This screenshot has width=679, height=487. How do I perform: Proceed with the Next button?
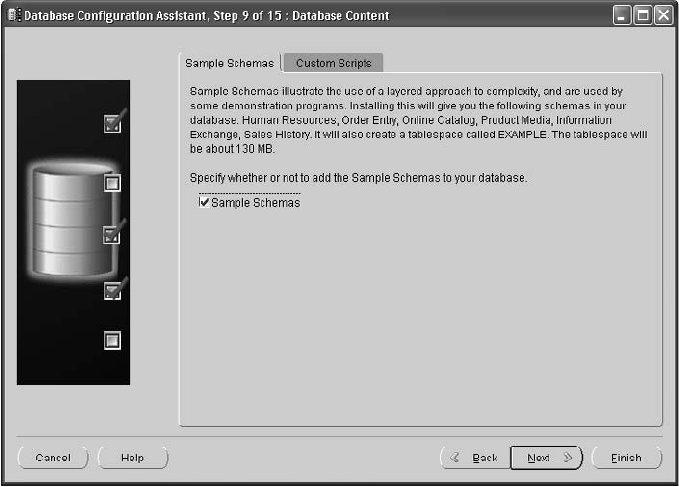(x=546, y=458)
